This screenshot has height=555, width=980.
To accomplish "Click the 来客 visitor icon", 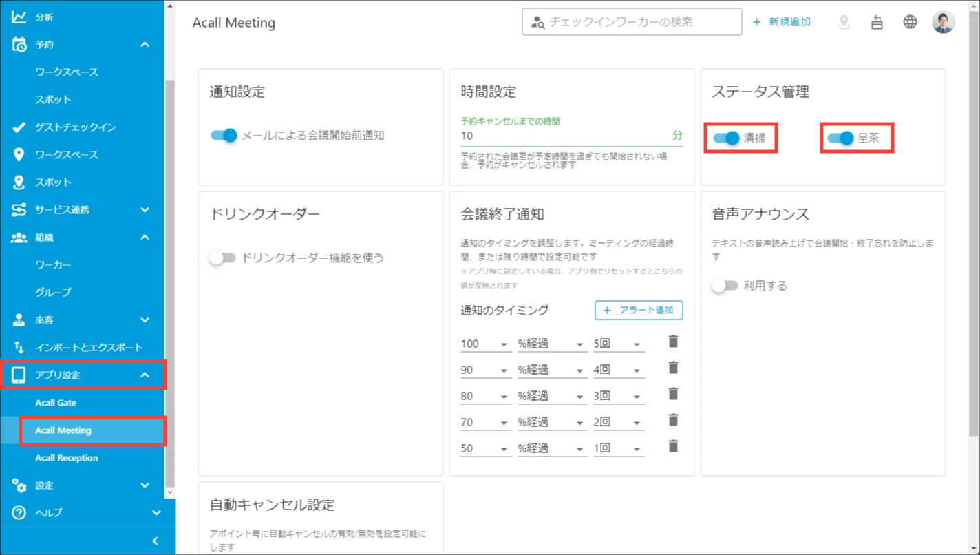I will (19, 320).
